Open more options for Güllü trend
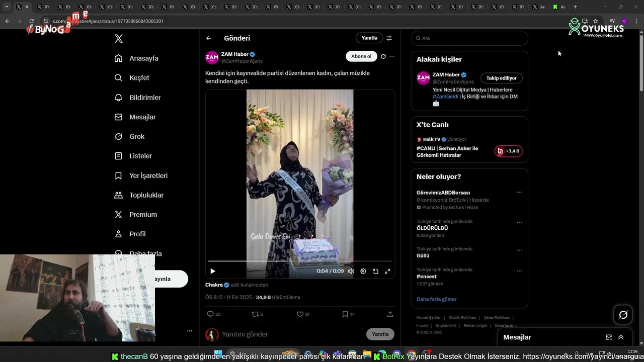The height and width of the screenshot is (362, 644). point(519,250)
